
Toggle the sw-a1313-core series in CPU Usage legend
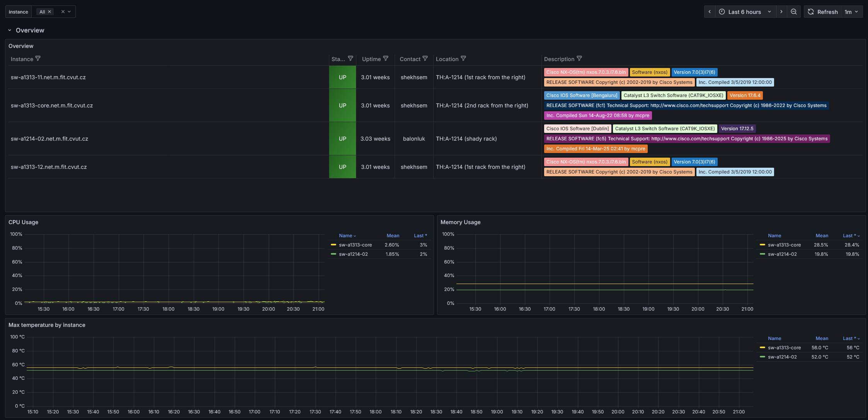tap(355, 245)
